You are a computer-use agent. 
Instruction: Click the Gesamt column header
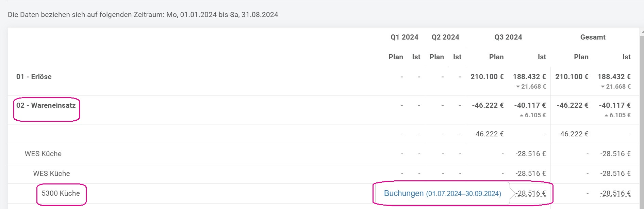(x=593, y=37)
